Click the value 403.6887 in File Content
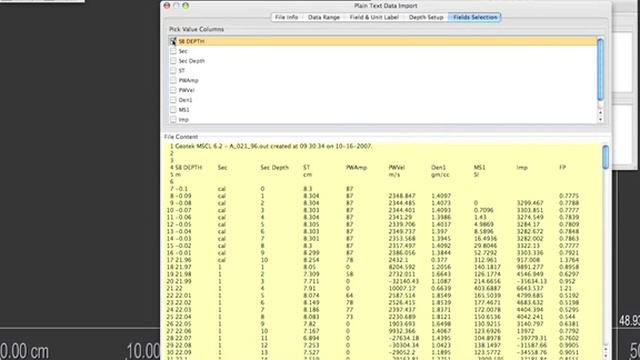Viewport: 640px width, 360px height. pos(487,289)
